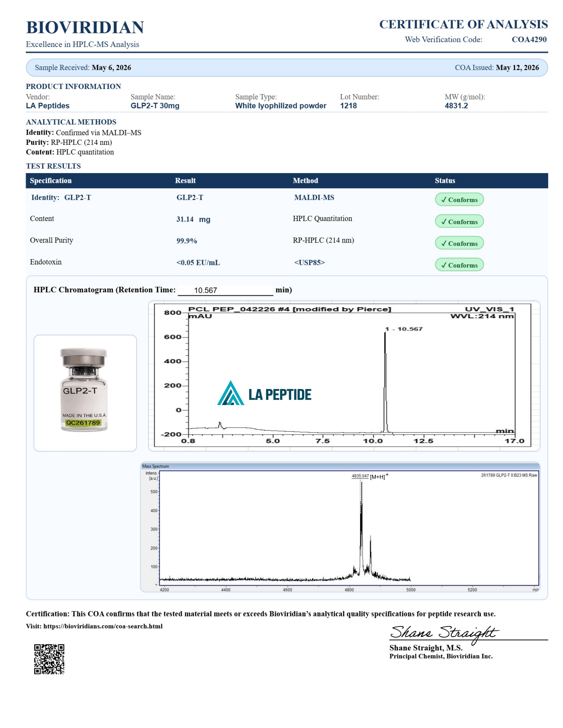
Task: Click the COA Issued date May 12, 2026
Action: [x=517, y=68]
